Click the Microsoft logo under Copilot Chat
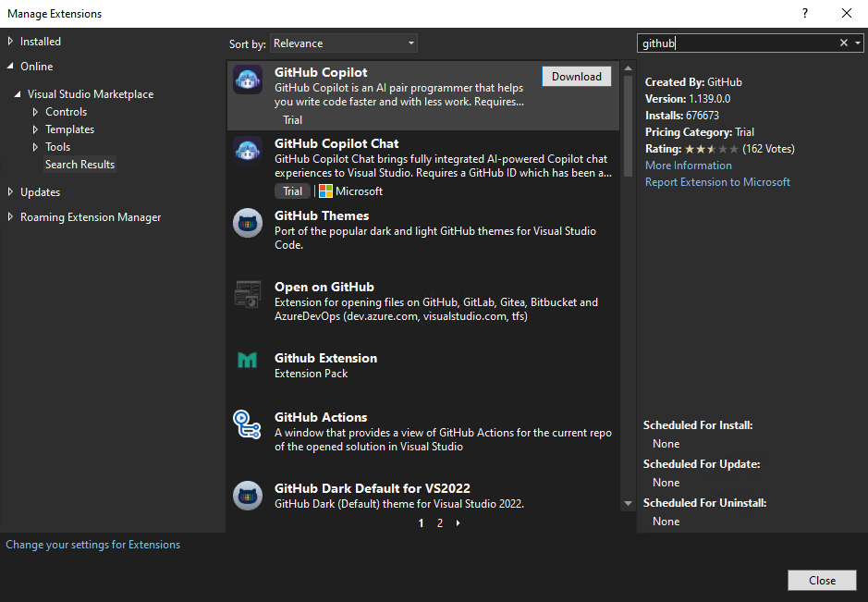Image resolution: width=868 pixels, height=602 pixels. point(325,191)
